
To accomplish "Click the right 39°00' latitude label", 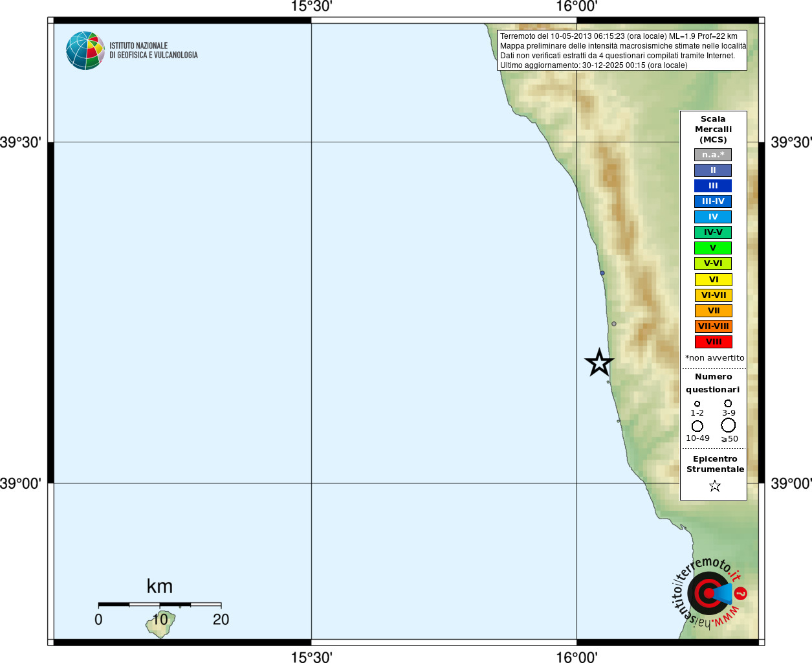I will click(x=791, y=484).
